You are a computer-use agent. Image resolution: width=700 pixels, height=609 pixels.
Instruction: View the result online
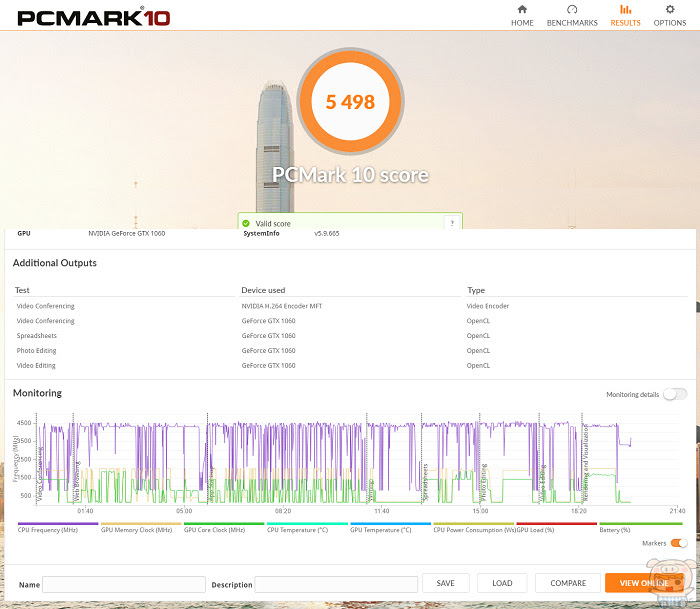[x=644, y=583]
